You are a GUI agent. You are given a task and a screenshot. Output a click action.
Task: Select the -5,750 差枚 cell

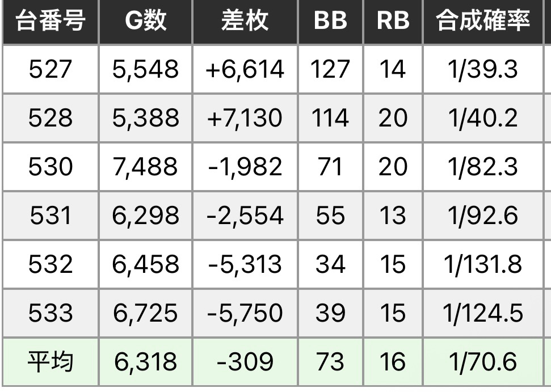coord(244,313)
